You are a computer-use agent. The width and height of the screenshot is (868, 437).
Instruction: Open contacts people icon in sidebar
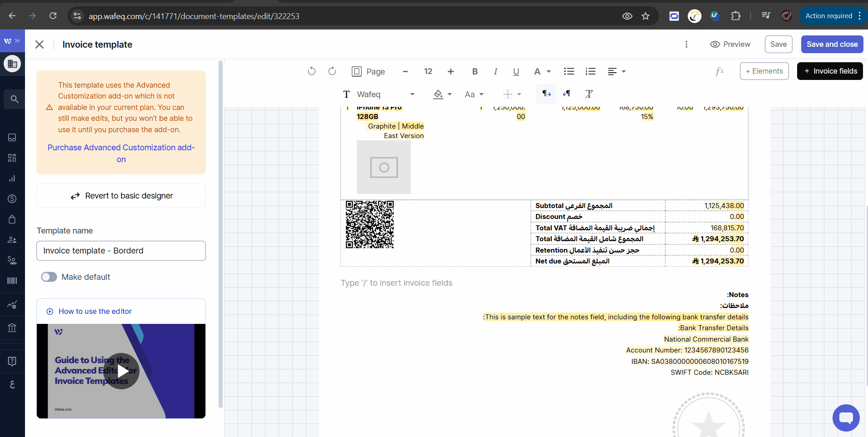pyautogui.click(x=12, y=240)
